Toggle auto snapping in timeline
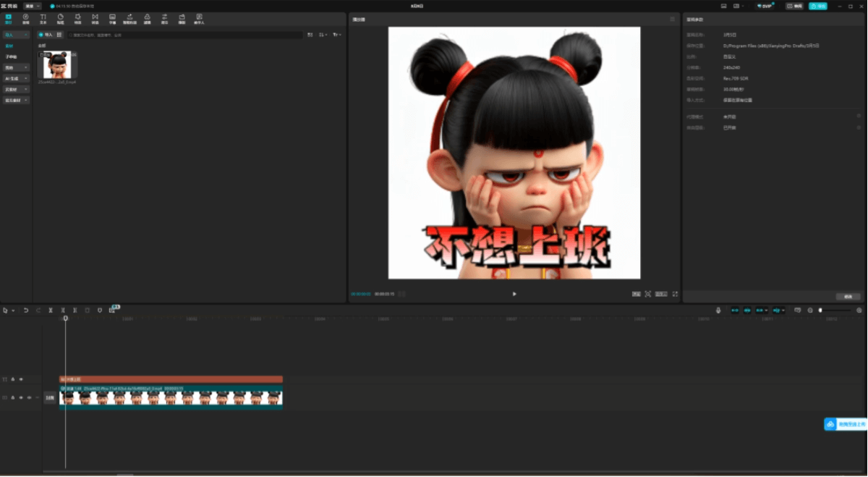 click(748, 311)
